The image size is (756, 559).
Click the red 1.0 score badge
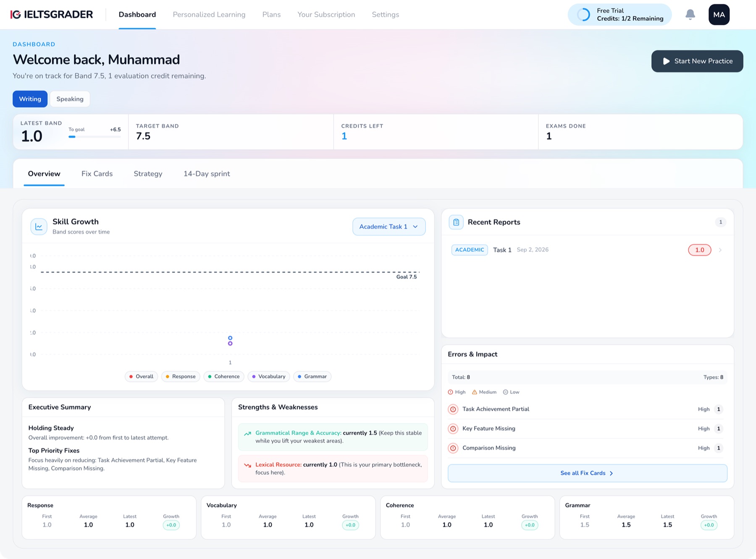pos(700,250)
